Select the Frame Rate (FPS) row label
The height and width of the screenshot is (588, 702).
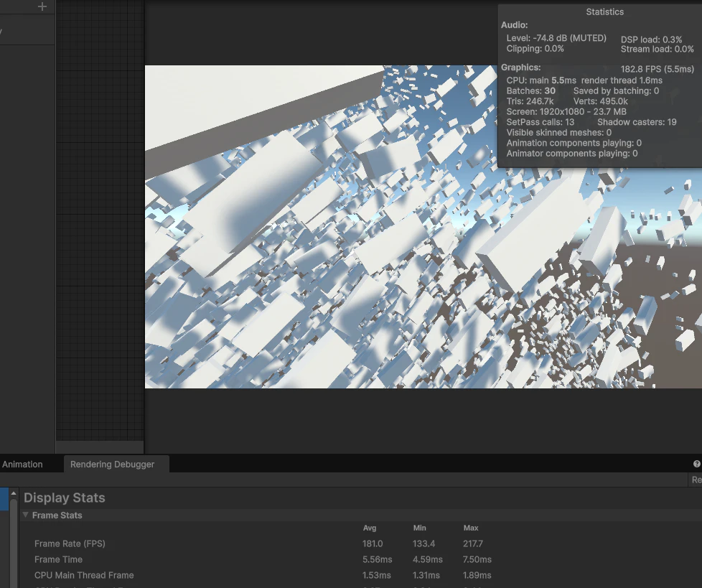click(70, 543)
